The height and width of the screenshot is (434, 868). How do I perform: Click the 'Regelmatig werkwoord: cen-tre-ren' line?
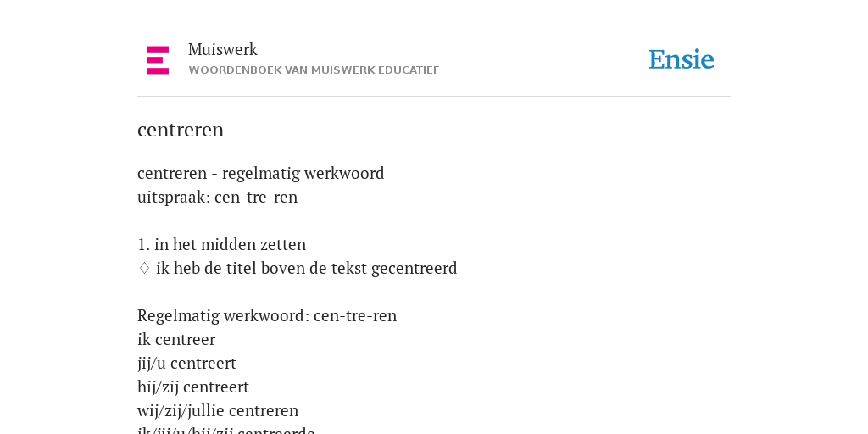tap(267, 315)
